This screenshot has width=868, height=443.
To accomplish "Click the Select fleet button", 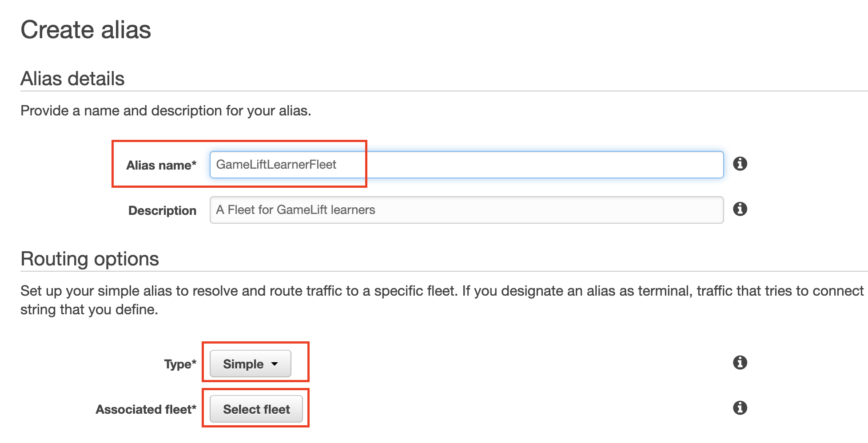I will [x=256, y=409].
